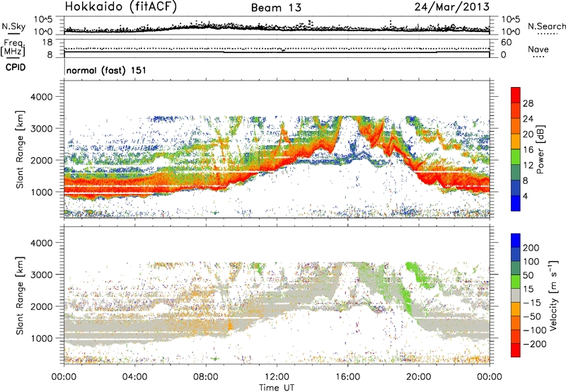Click the '-50' velocity colorbar tick label

pyautogui.click(x=531, y=316)
